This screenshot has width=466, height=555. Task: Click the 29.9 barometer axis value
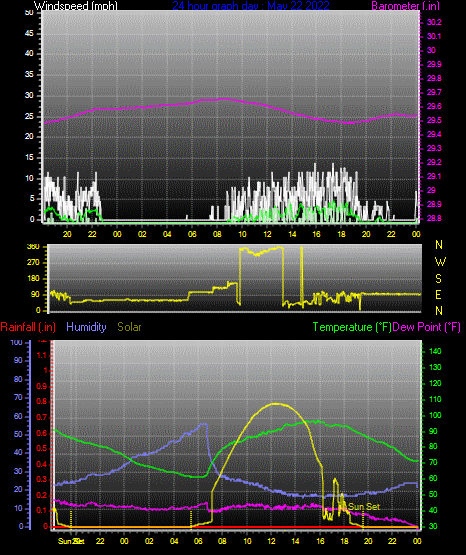coord(434,64)
